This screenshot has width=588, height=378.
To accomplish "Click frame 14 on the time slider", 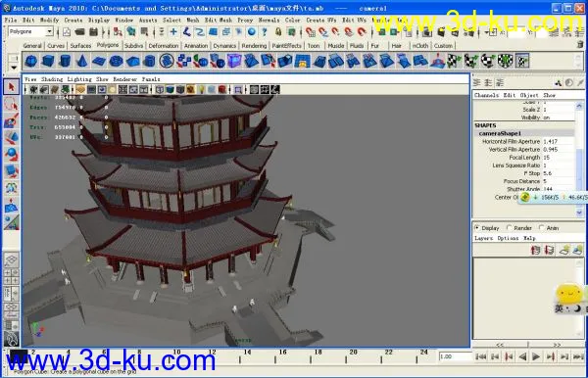I will coord(247,355).
